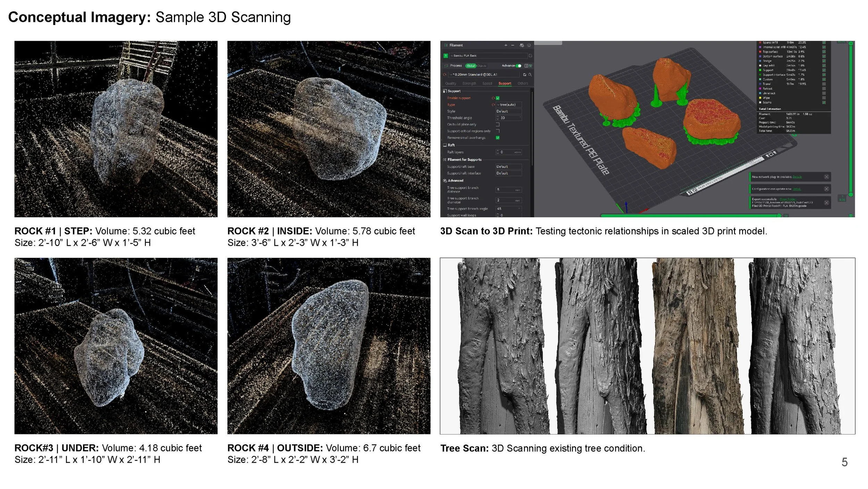Uncheck the Enable support checkbox

click(498, 98)
